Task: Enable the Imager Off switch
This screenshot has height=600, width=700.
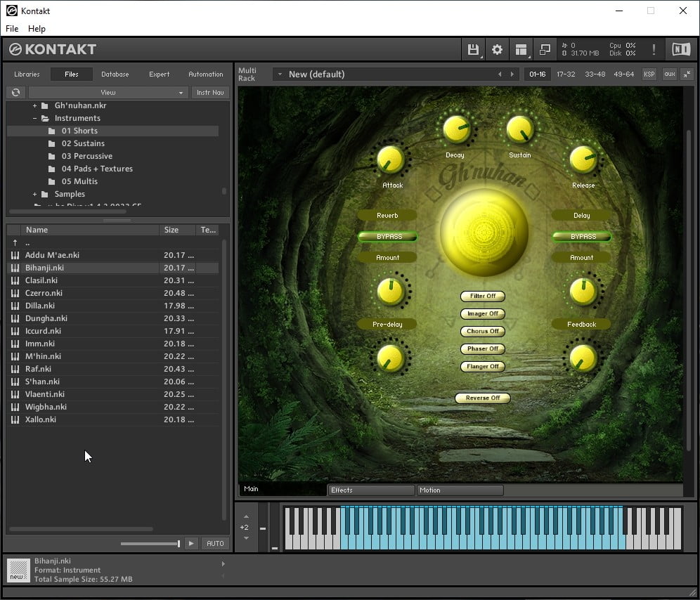Action: (483, 314)
